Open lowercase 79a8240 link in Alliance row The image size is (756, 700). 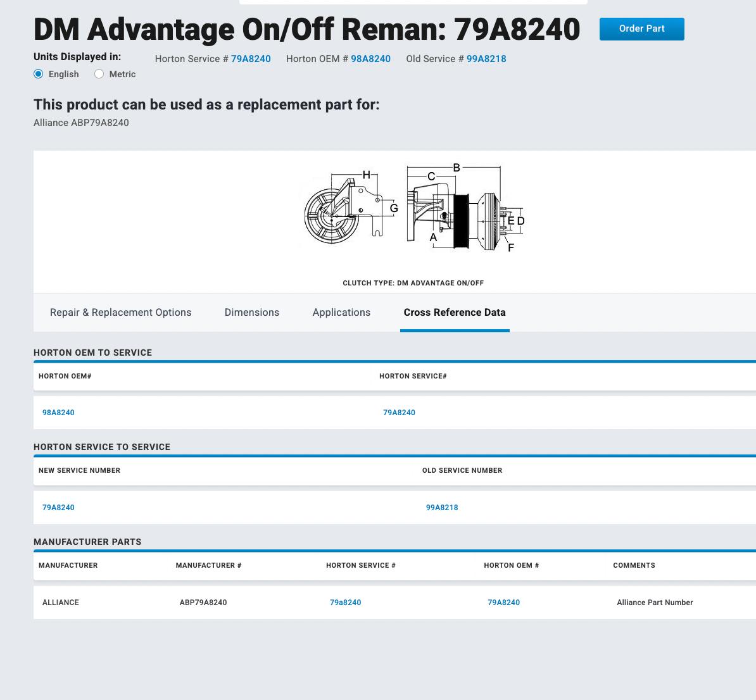coord(345,603)
